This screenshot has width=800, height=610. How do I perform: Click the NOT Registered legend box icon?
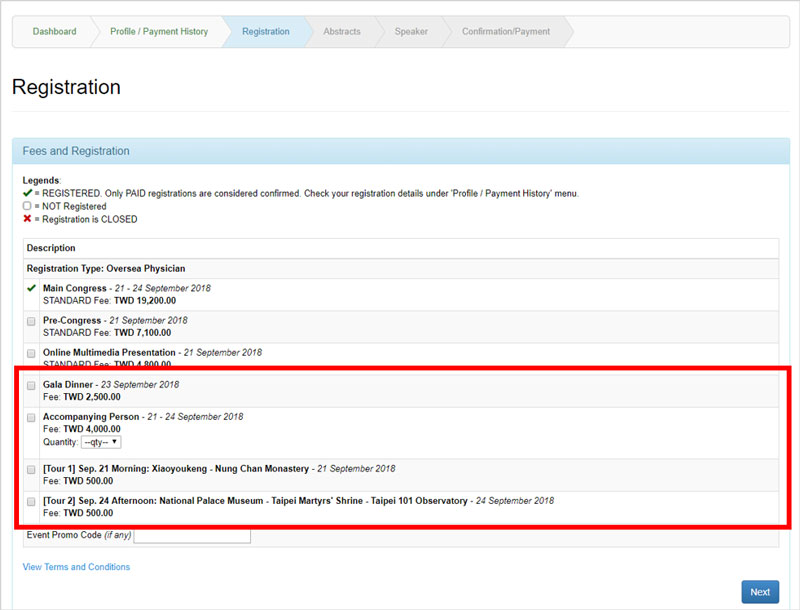[x=27, y=206]
